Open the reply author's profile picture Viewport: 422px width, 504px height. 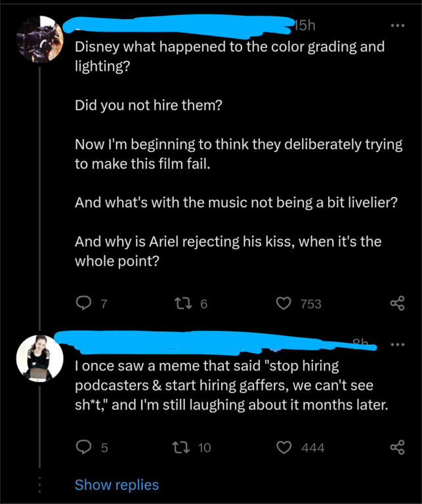pos(39,358)
